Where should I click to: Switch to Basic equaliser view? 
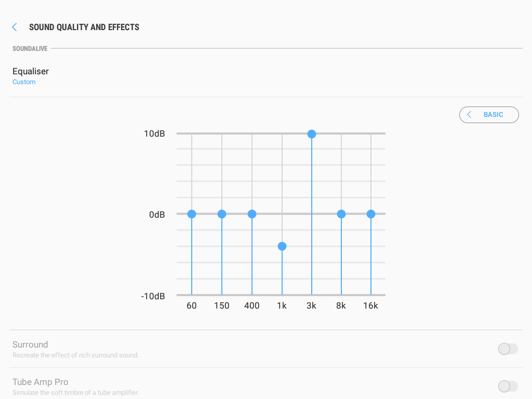point(489,115)
